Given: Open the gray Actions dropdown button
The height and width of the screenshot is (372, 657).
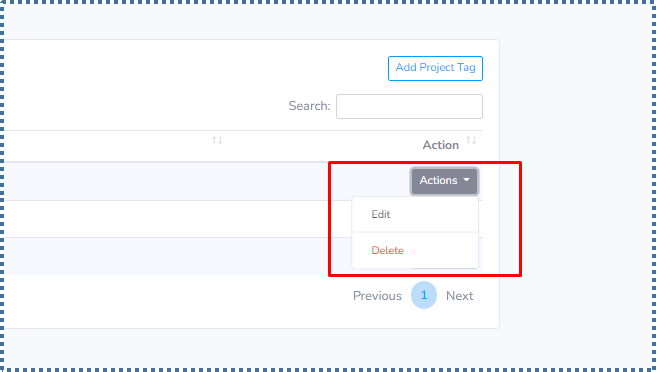Looking at the screenshot, I should click(x=445, y=181).
